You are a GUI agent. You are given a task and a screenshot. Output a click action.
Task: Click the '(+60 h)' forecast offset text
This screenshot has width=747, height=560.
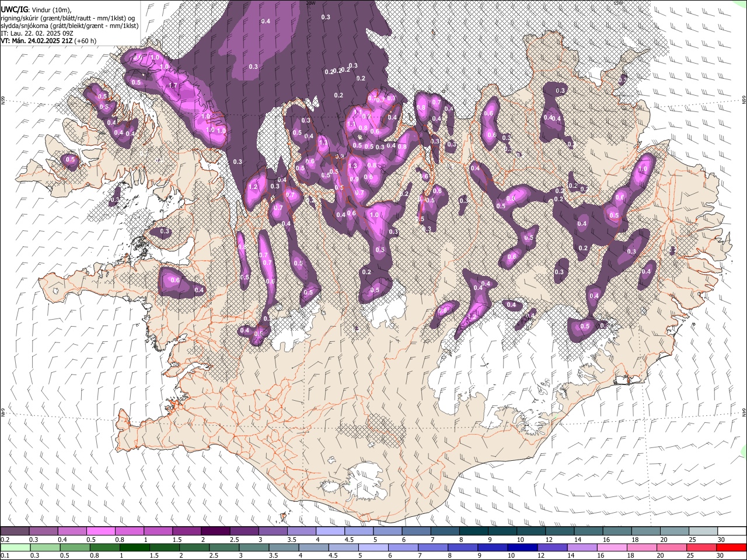[x=86, y=41]
